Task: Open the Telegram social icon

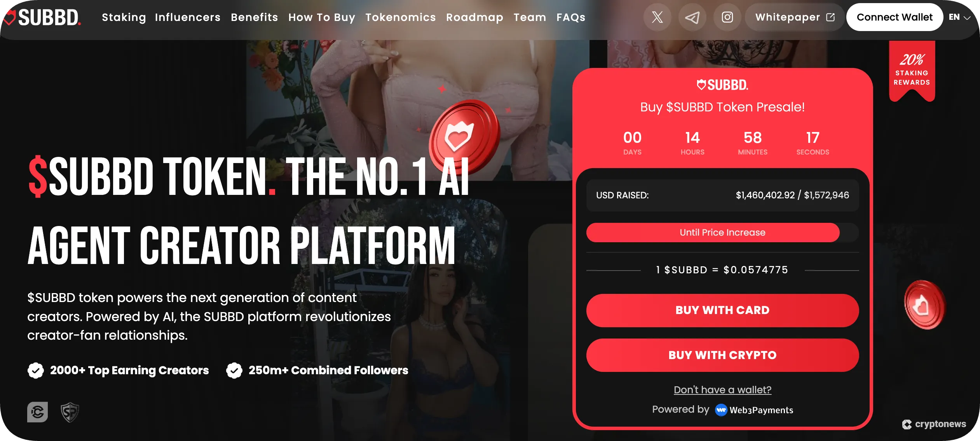Action: point(692,17)
